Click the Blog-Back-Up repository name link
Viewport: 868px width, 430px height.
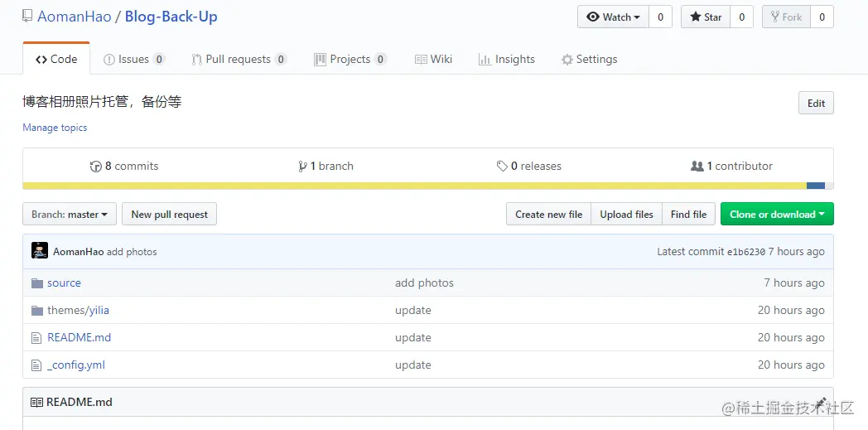pos(171,17)
